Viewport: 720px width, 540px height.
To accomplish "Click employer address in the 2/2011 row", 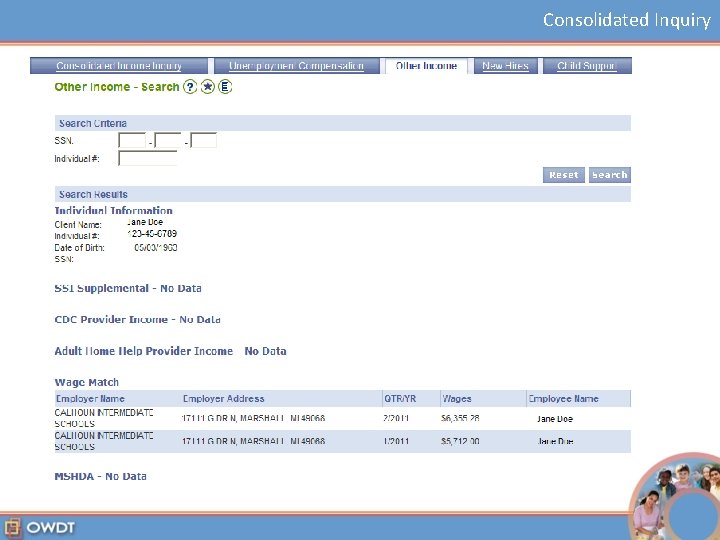I will pyautogui.click(x=253, y=418).
